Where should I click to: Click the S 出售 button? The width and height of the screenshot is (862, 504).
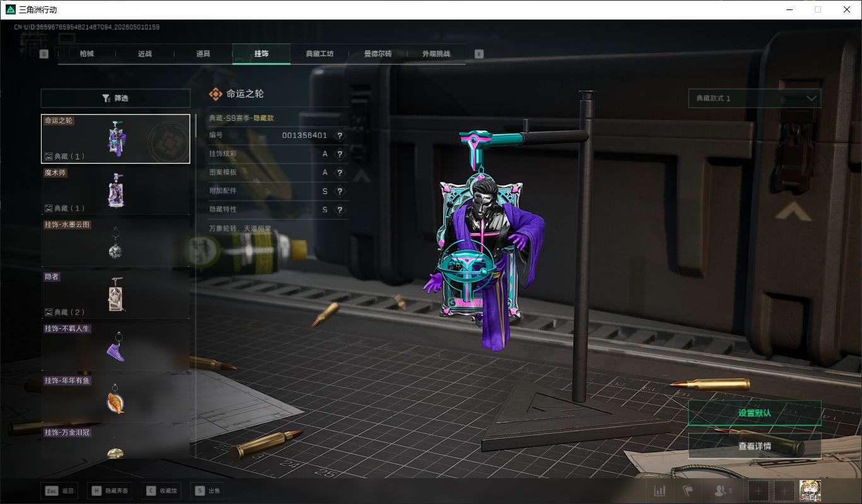[x=207, y=491]
